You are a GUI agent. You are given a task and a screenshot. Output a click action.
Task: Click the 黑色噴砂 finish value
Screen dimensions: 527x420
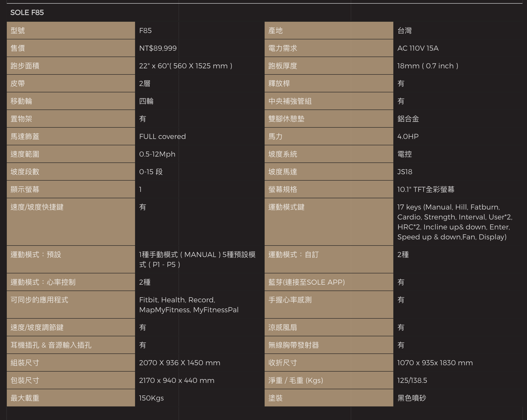(412, 398)
